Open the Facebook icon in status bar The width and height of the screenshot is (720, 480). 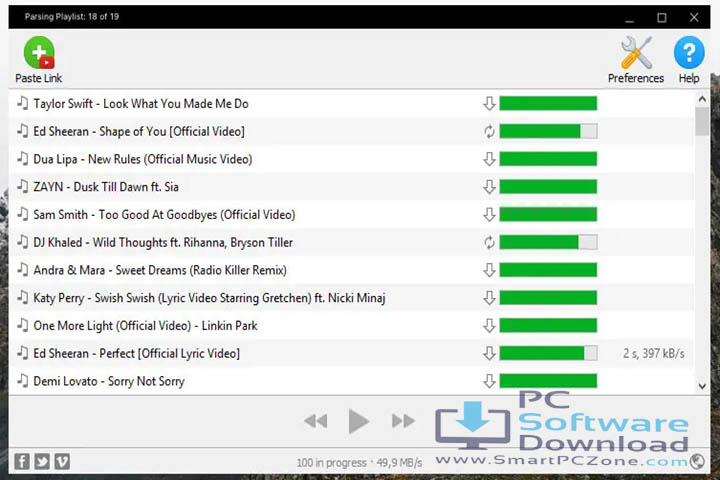22,461
